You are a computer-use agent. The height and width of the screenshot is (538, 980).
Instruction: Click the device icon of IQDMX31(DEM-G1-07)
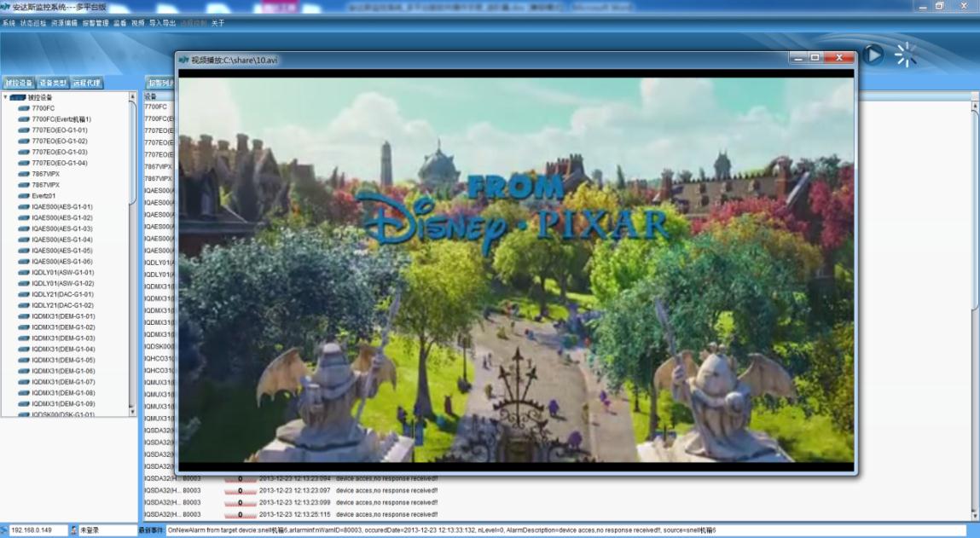coord(24,382)
